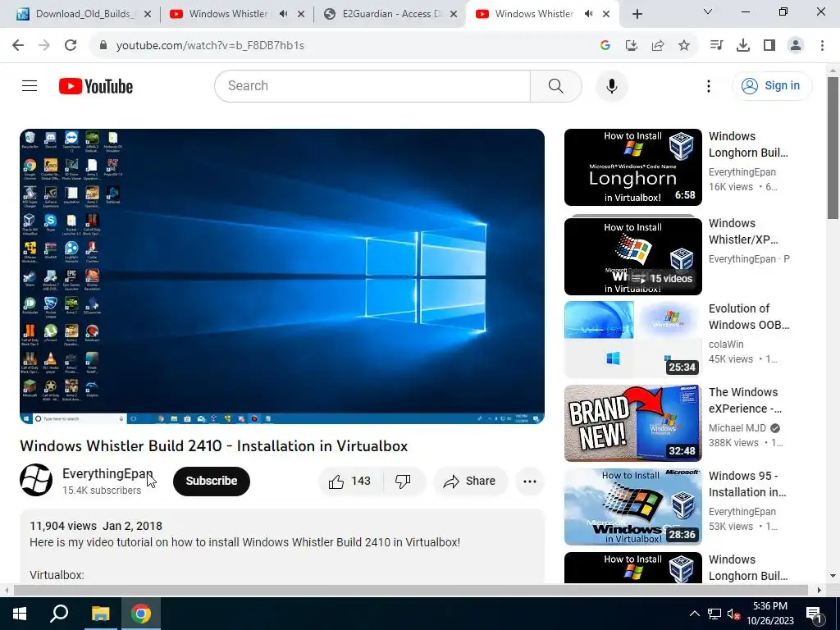Open the taskbar clock and date
The width and height of the screenshot is (840, 630).
point(770,614)
